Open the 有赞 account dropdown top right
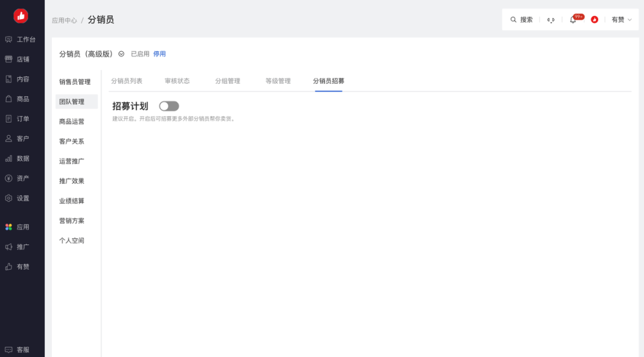Viewport: 644px width, 357px height. (x=620, y=19)
